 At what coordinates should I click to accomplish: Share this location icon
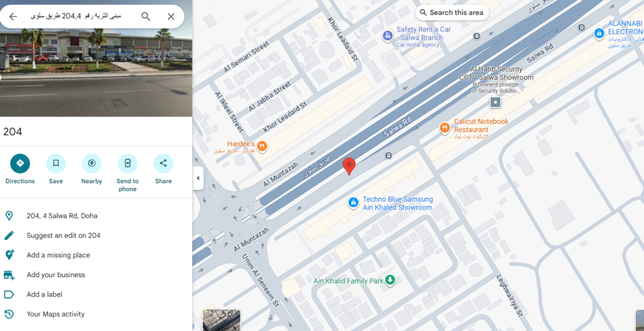click(163, 163)
